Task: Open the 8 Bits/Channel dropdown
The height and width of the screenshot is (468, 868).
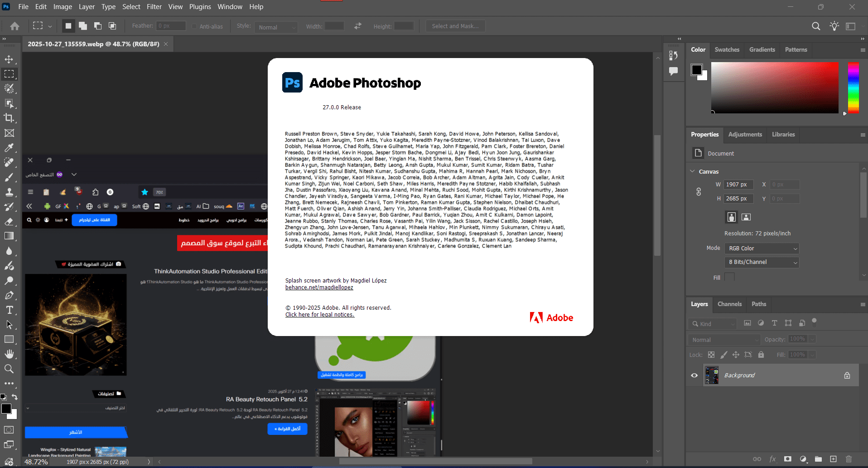Action: (x=762, y=262)
